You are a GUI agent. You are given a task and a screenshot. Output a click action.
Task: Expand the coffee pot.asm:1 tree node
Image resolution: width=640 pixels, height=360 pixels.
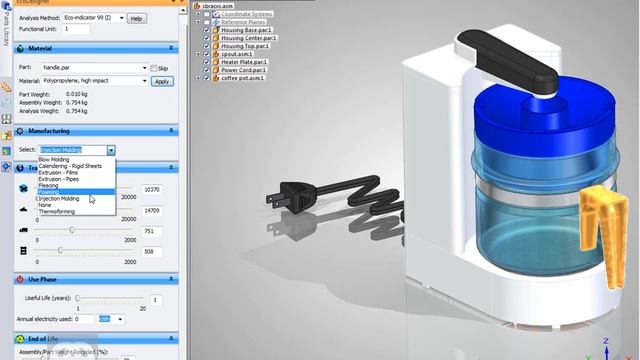coord(198,78)
